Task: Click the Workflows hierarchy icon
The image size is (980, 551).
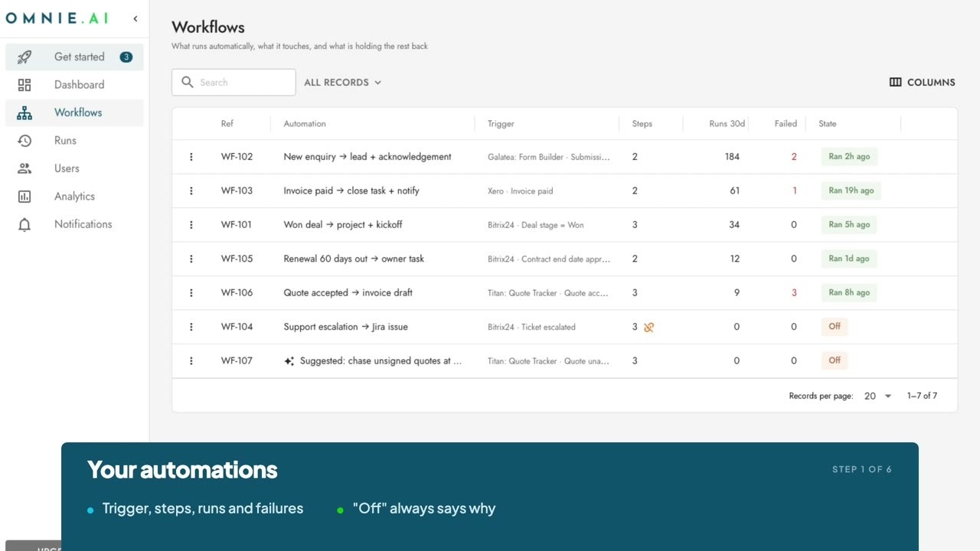Action: click(24, 112)
